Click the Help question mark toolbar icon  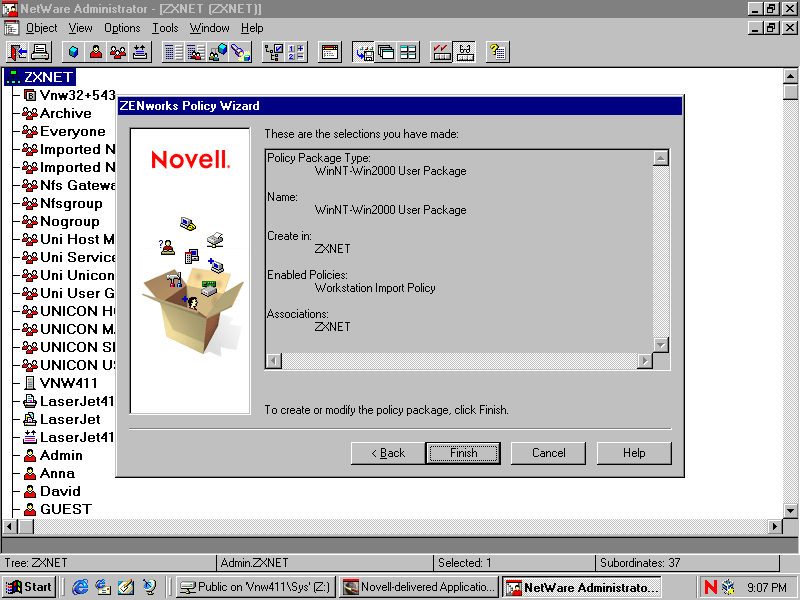click(497, 52)
